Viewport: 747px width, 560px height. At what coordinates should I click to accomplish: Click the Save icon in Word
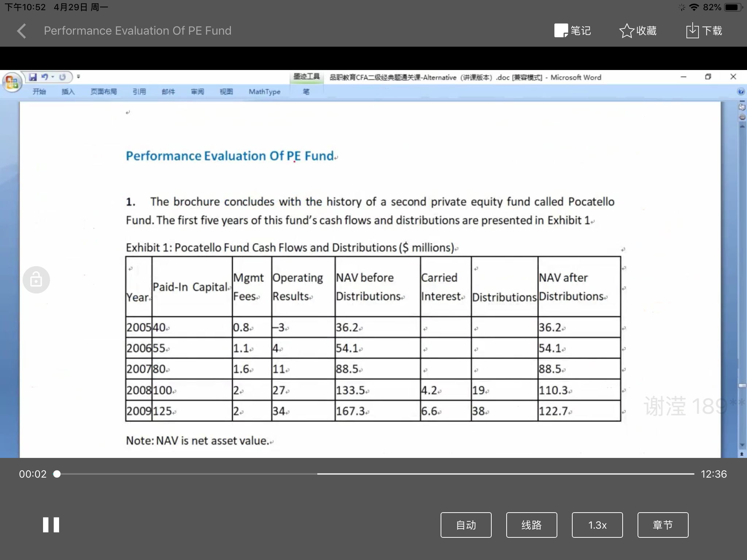coord(33,77)
